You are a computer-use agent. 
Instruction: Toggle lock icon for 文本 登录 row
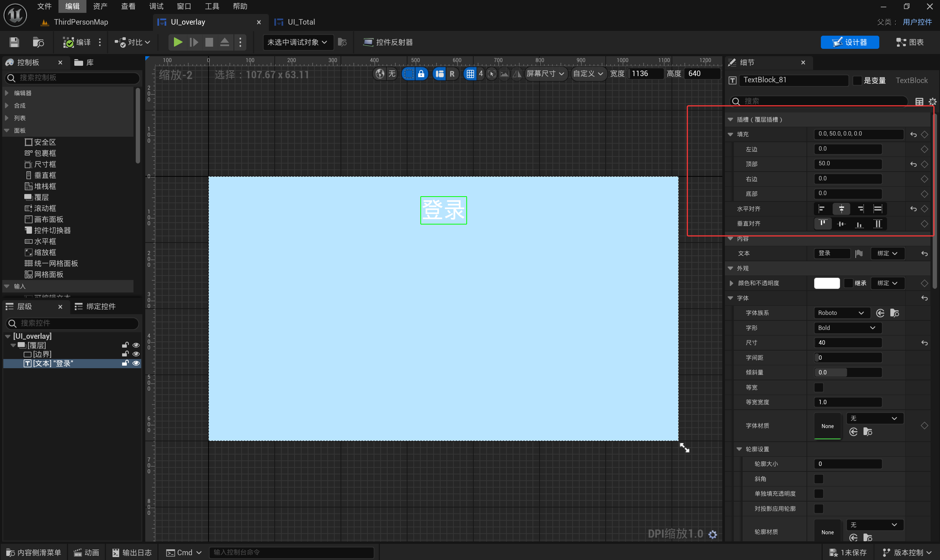pos(125,363)
